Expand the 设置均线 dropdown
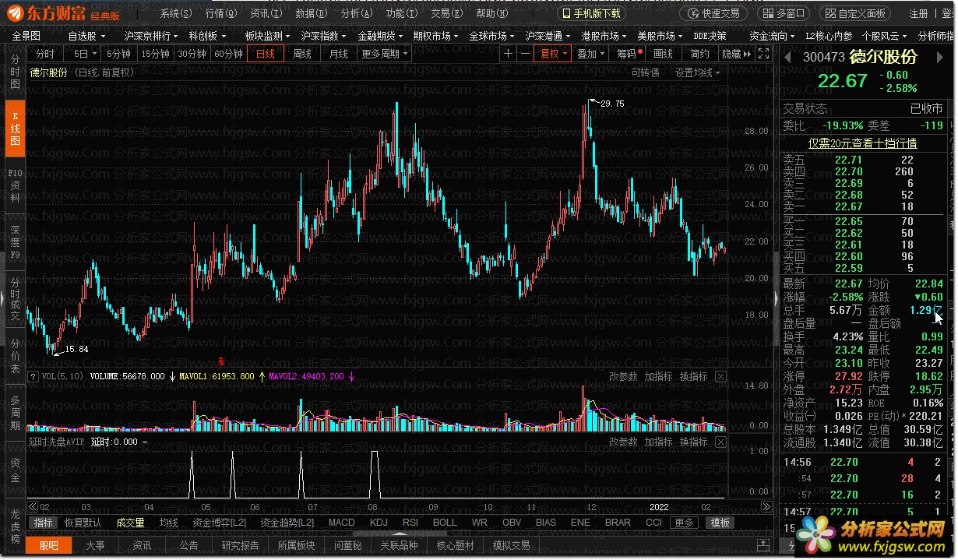The image size is (958, 560). [x=697, y=72]
